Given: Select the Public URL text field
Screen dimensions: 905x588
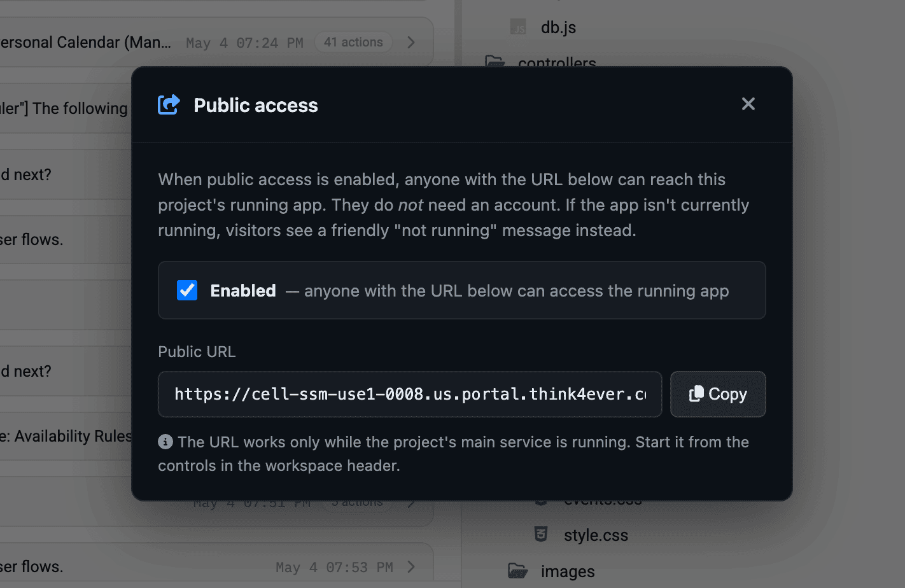Looking at the screenshot, I should pos(410,394).
